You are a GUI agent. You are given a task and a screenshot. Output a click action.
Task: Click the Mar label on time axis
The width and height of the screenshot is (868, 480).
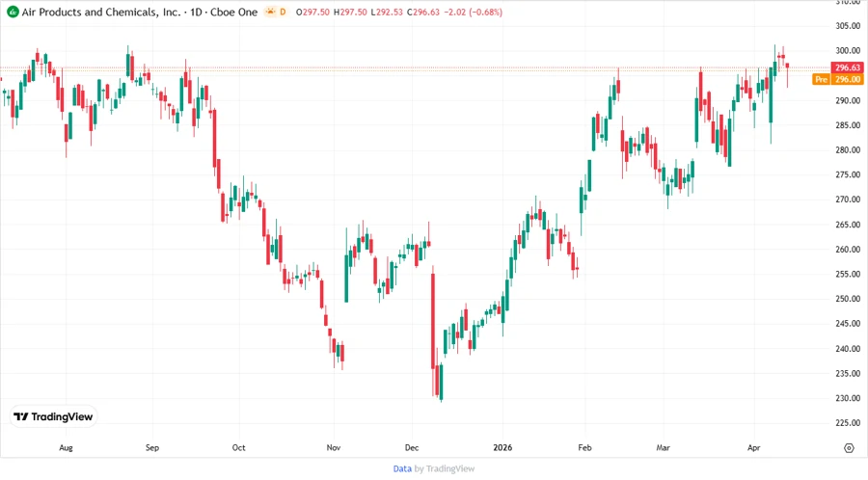664,447
